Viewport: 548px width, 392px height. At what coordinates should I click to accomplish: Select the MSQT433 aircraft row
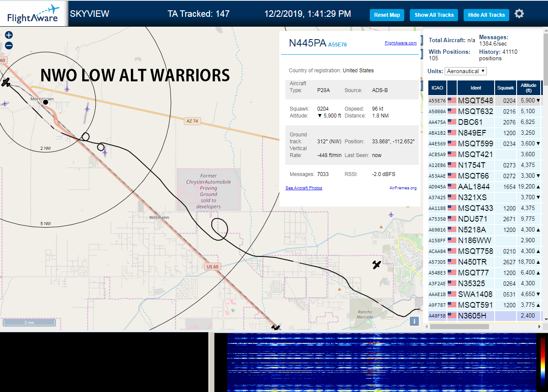(485, 208)
